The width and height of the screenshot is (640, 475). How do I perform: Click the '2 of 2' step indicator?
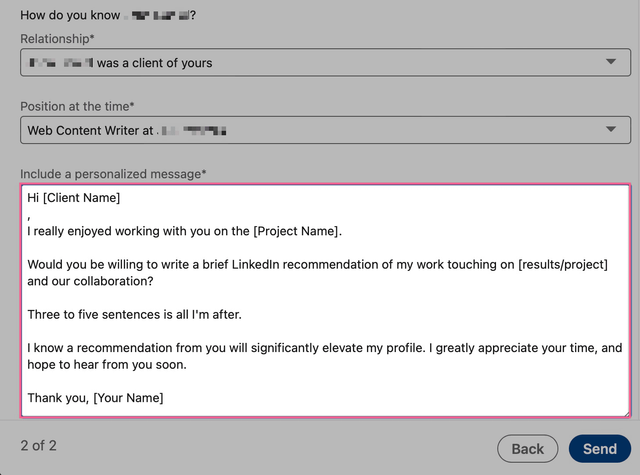[x=39, y=446]
